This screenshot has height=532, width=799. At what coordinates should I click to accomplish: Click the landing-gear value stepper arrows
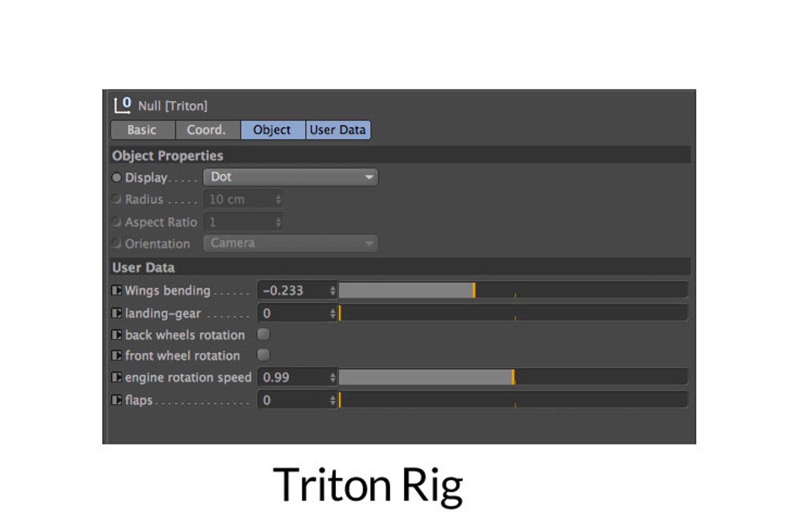click(333, 313)
